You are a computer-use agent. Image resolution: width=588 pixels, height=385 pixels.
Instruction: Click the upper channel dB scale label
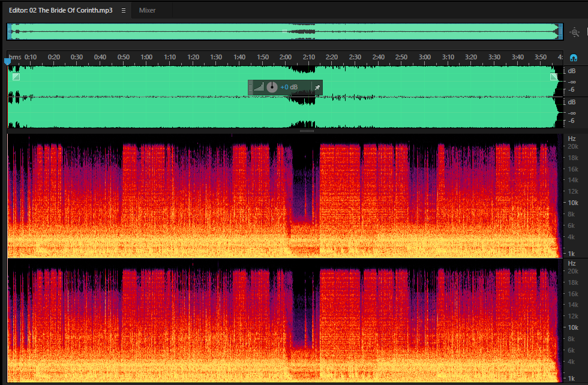tap(571, 71)
